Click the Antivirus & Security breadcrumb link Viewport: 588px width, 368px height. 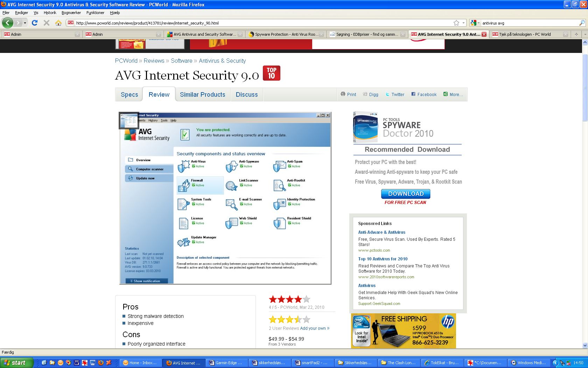point(222,61)
